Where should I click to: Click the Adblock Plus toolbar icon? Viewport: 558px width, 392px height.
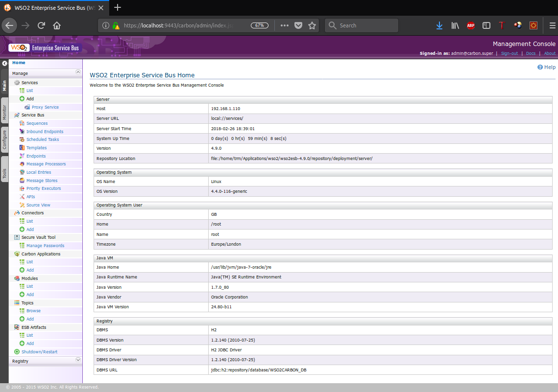(471, 25)
